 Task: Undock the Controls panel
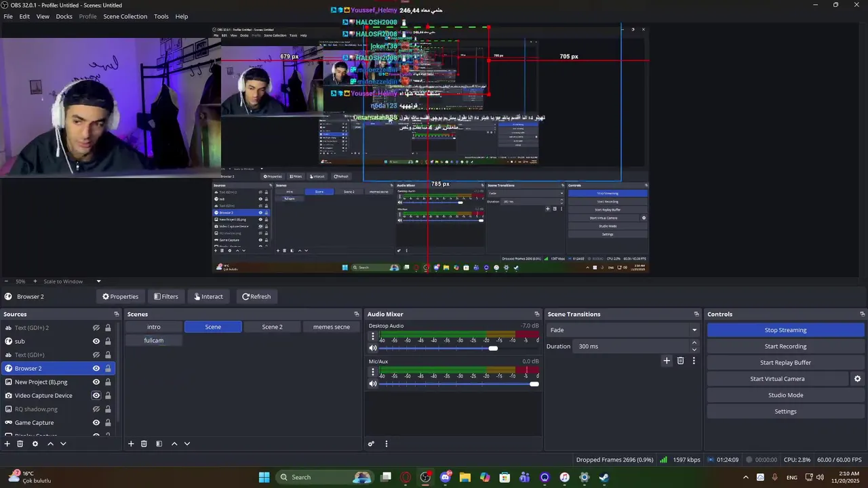click(x=863, y=314)
